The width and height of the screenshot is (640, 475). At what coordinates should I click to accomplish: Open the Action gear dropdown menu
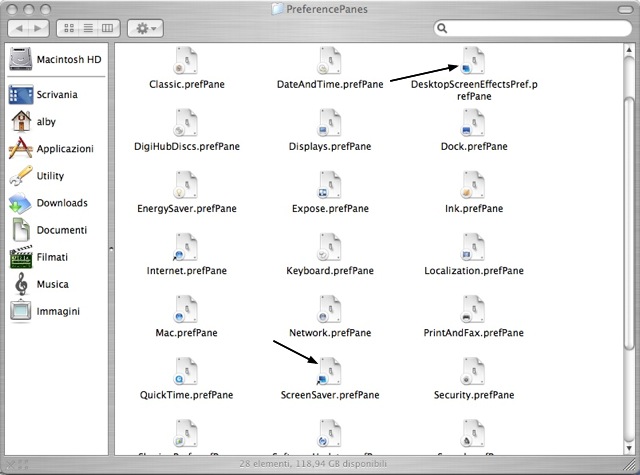[145, 28]
